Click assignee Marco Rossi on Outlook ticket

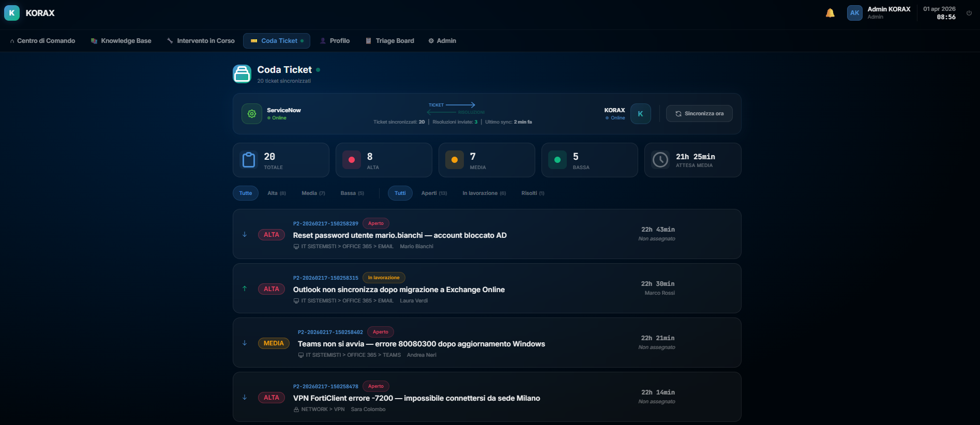660,293
